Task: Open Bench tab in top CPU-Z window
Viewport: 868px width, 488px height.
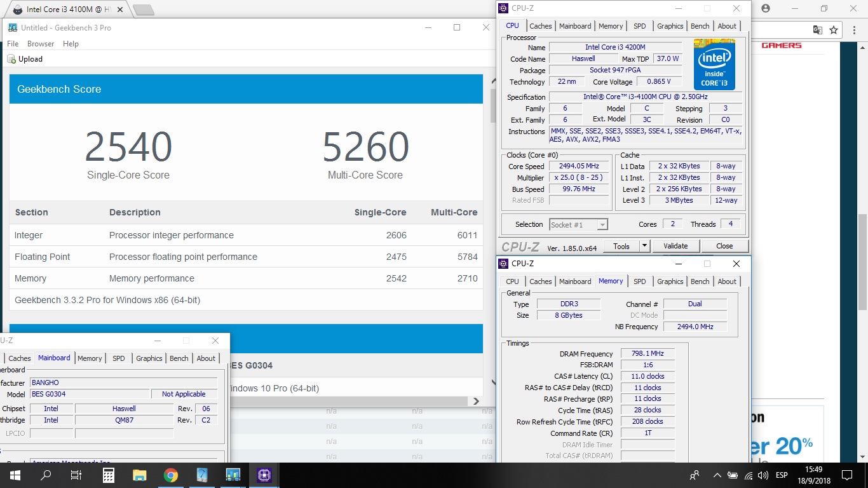Action: 700,26
